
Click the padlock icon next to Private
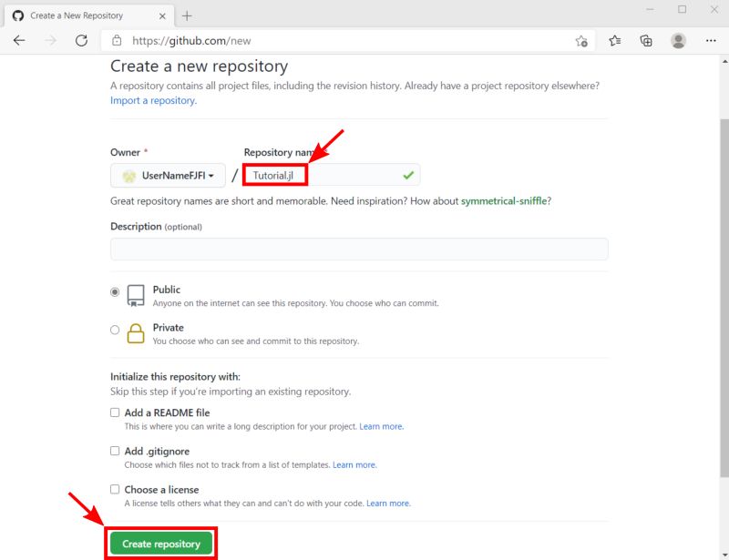point(136,333)
